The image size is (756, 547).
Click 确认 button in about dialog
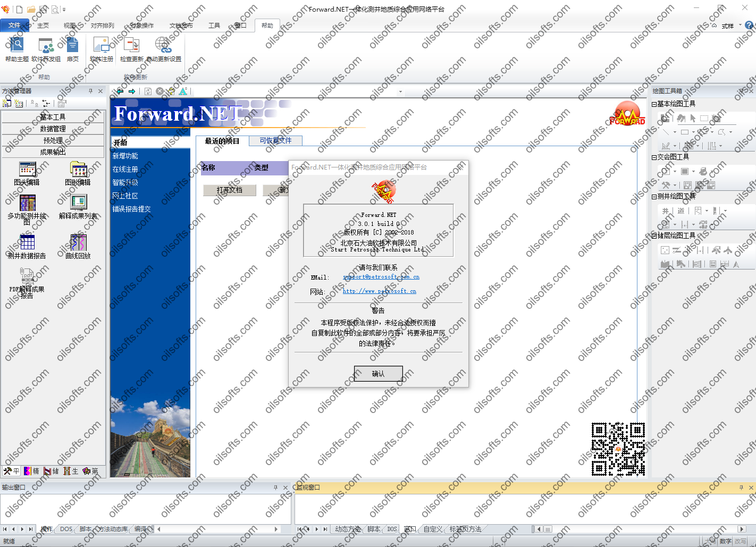click(379, 374)
